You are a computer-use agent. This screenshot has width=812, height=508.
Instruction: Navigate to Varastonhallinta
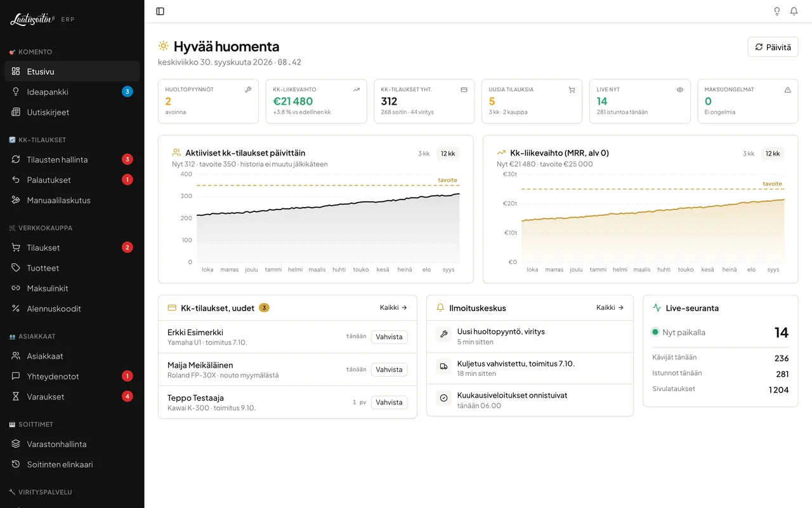coord(72,444)
